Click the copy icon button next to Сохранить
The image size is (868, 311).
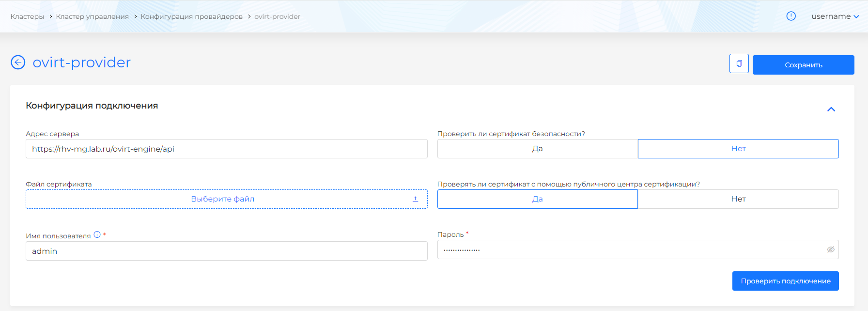(x=739, y=63)
